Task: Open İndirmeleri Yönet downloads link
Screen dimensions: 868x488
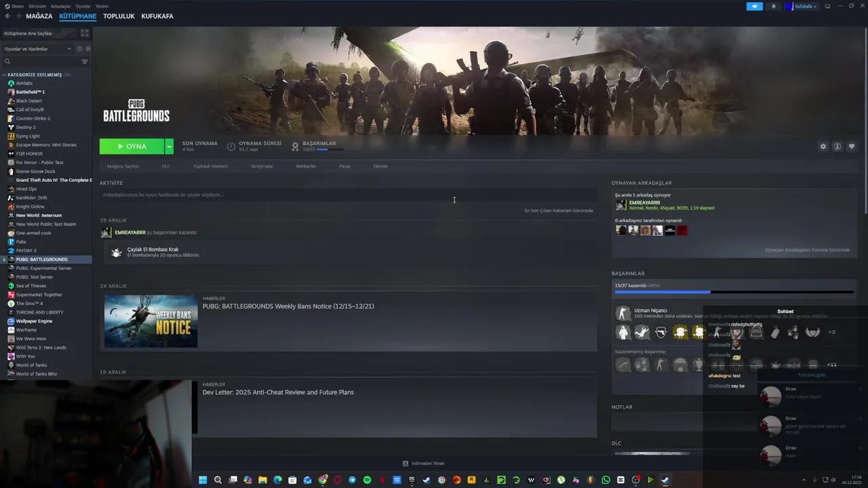Action: coord(428,464)
